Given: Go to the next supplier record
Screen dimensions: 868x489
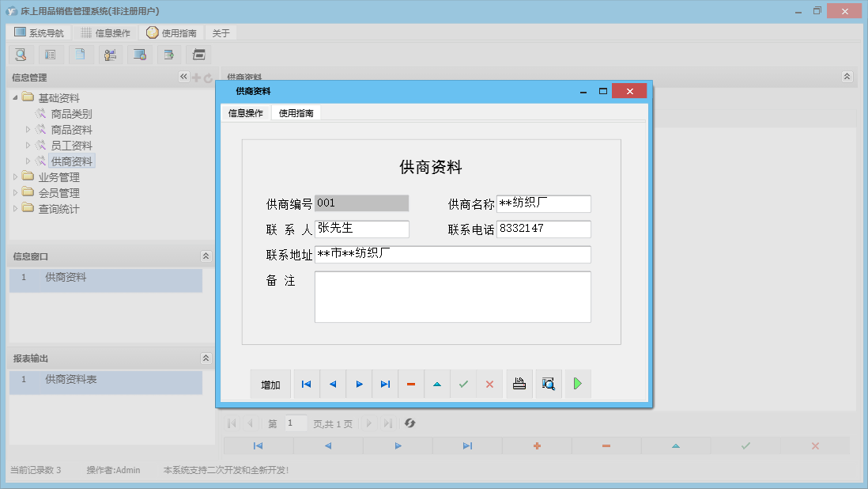Looking at the screenshot, I should click(x=359, y=384).
